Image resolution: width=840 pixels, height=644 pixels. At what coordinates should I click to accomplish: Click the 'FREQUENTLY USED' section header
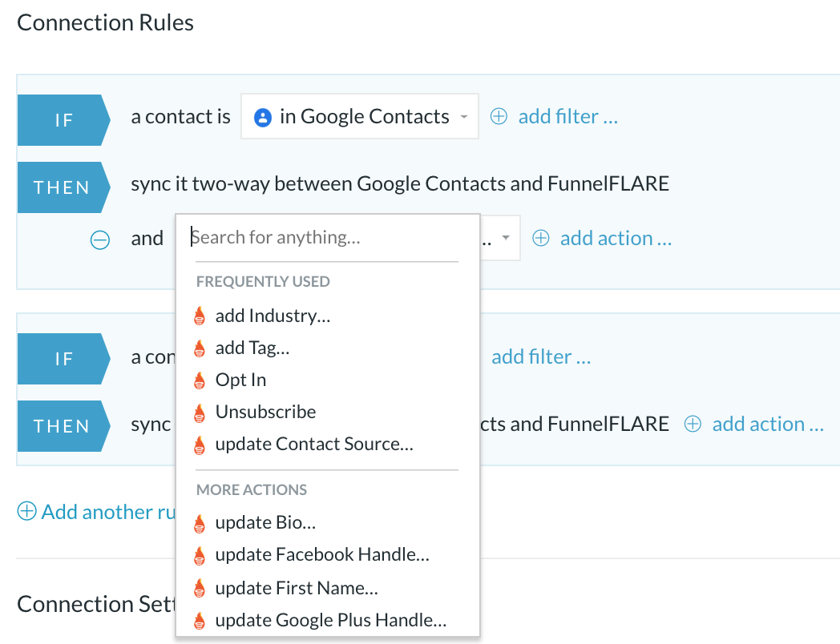pyautogui.click(x=263, y=282)
